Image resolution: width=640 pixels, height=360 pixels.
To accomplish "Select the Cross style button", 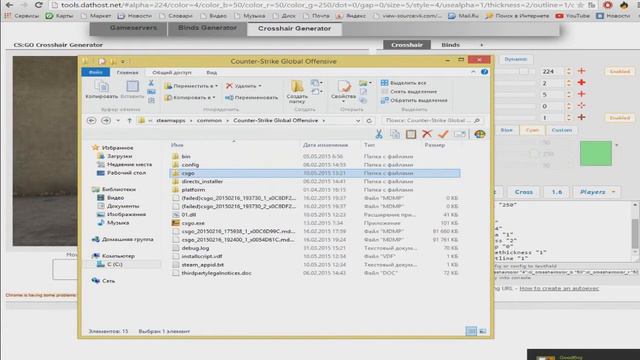I will tap(524, 192).
